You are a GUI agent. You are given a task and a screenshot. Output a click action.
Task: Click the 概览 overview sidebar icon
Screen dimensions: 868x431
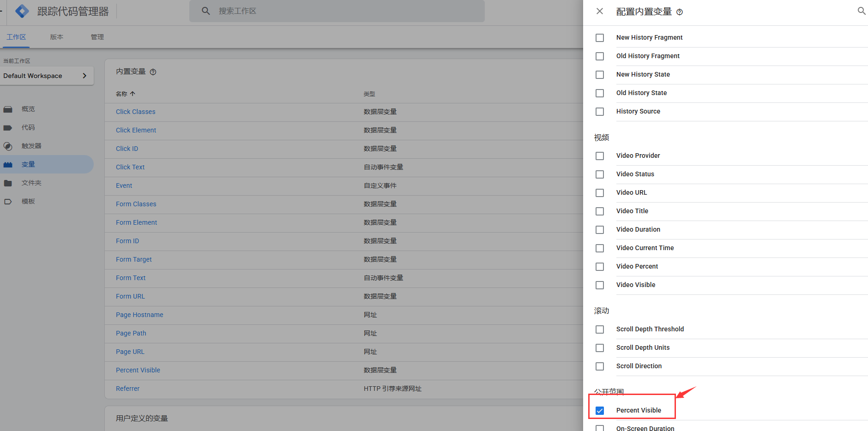point(8,109)
